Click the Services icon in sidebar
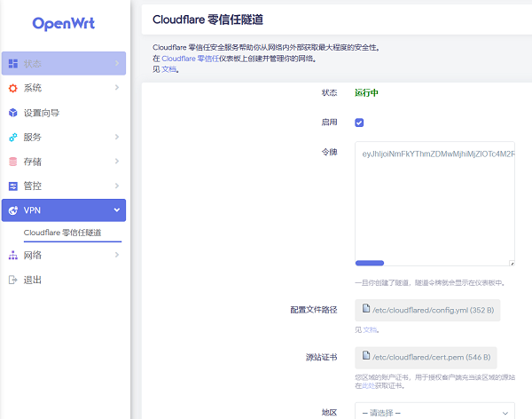 (12, 138)
